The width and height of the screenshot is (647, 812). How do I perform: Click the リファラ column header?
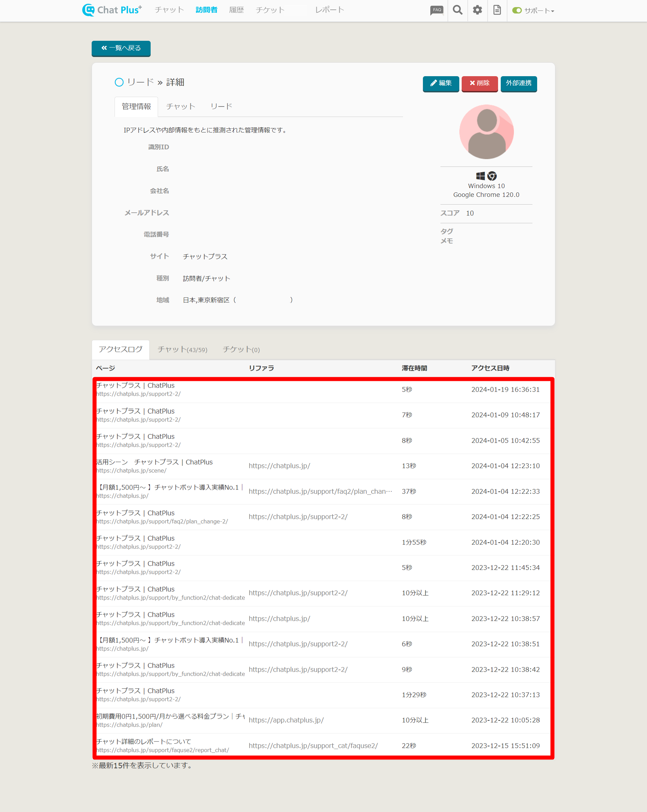(x=261, y=368)
